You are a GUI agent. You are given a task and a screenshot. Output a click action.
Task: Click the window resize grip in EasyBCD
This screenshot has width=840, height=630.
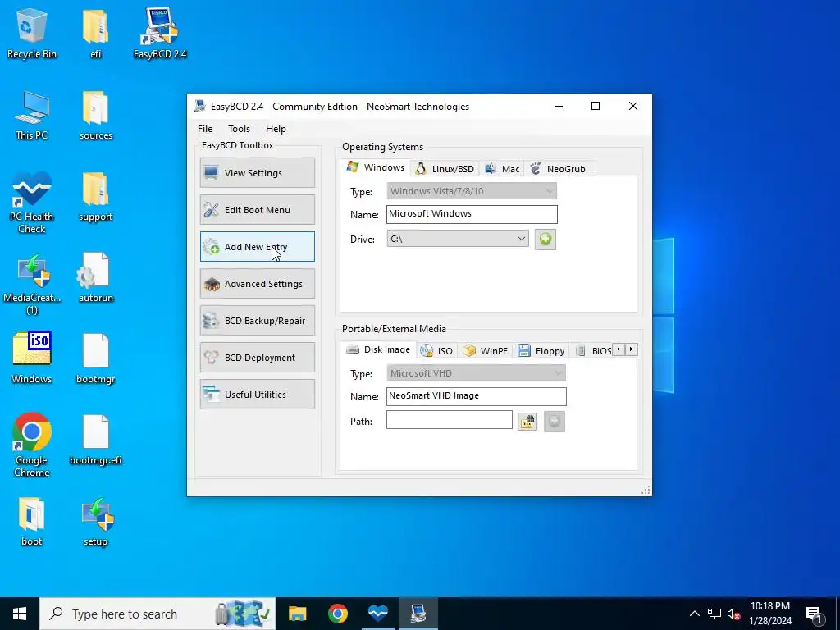[x=646, y=490]
